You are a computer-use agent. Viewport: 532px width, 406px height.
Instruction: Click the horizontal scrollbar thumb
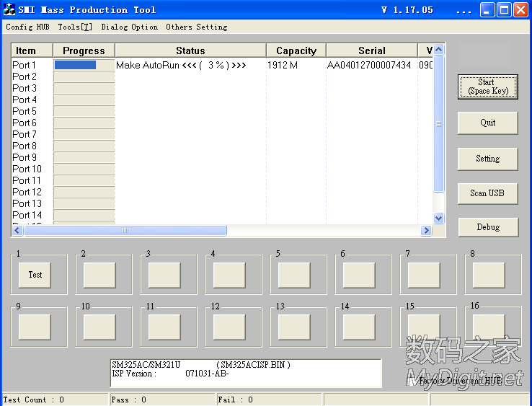pos(125,231)
